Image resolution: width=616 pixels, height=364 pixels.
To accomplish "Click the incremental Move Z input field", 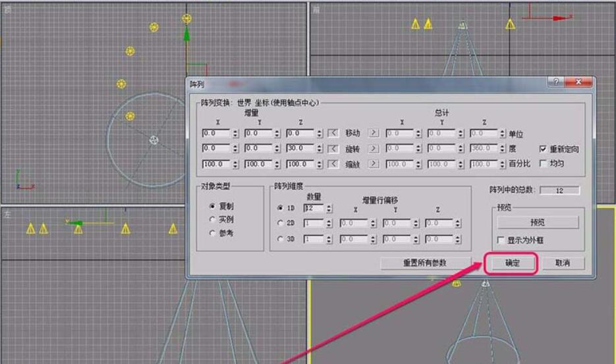I will click(x=300, y=134).
